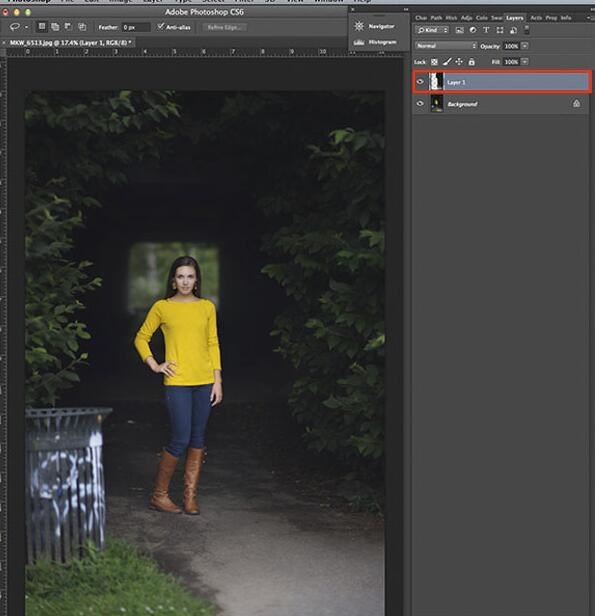Select the Layers panel tab
The width and height of the screenshot is (595, 616).
(x=514, y=18)
